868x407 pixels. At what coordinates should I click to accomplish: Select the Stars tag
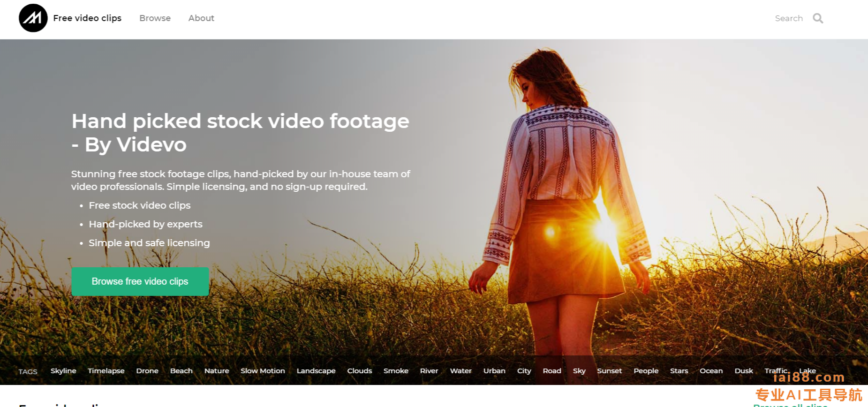pos(679,370)
